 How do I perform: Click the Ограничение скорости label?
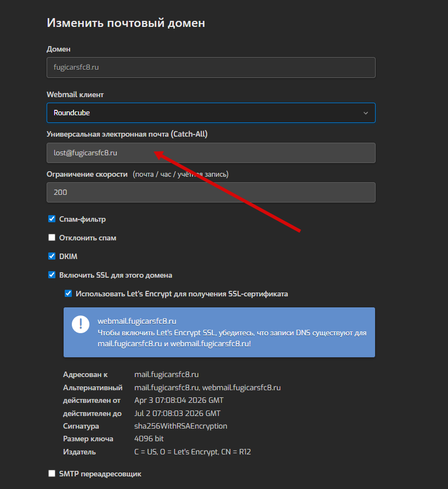[87, 174]
